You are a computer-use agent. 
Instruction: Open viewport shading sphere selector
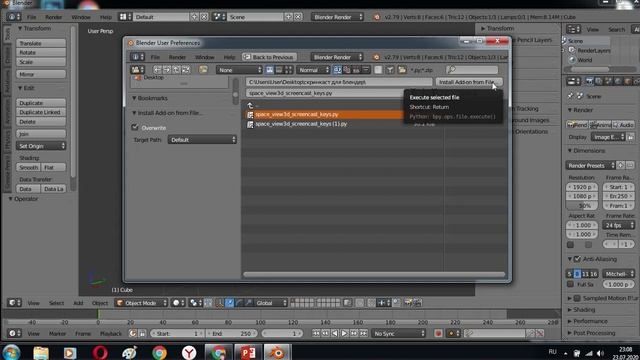178,303
